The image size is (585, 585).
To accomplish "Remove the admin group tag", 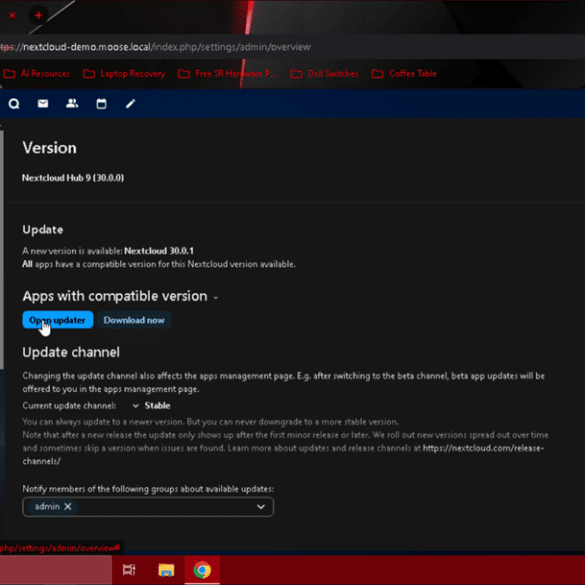I will 68,506.
